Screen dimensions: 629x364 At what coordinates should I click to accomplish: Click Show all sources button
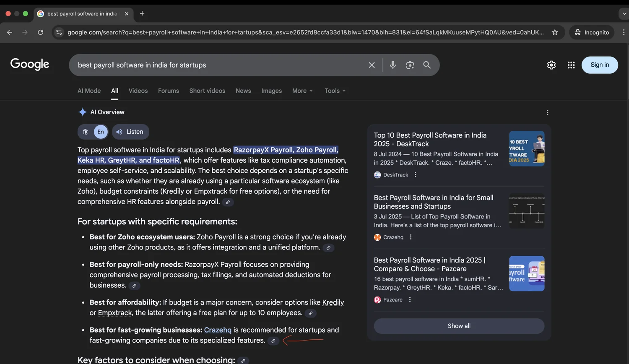click(x=459, y=326)
